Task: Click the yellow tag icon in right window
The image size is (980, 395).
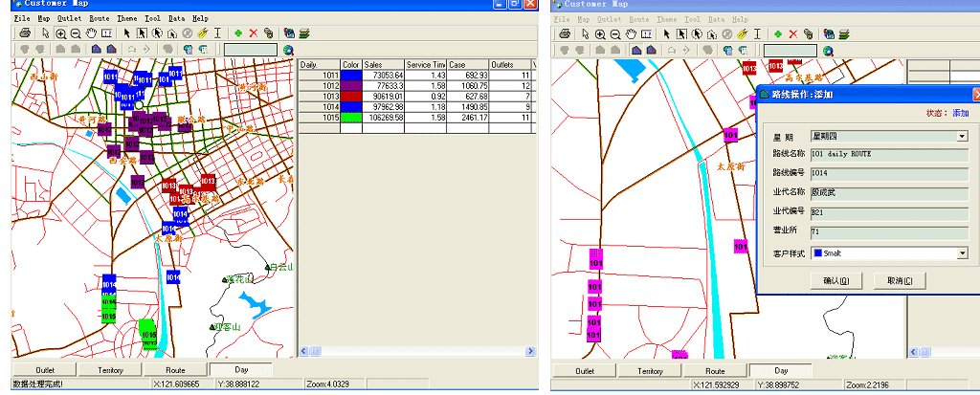Action: coord(743,33)
